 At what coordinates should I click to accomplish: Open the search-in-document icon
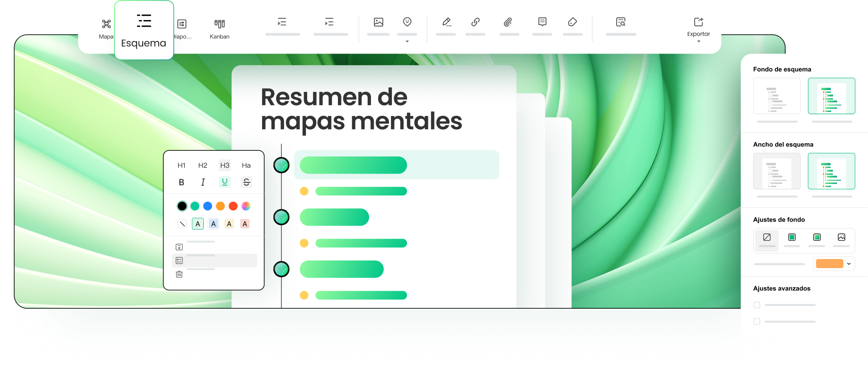pyautogui.click(x=621, y=22)
